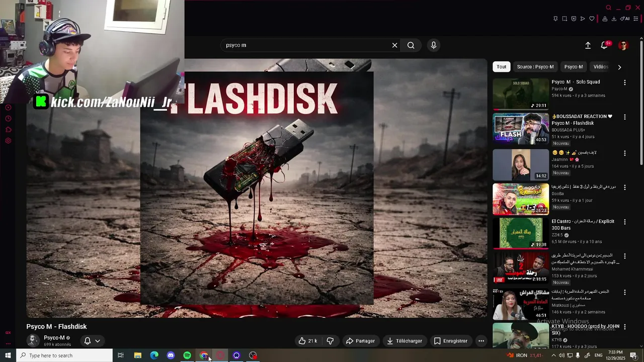This screenshot has width=644, height=362.
Task: Open the browser easy setup menu icon
Action: click(x=636, y=19)
